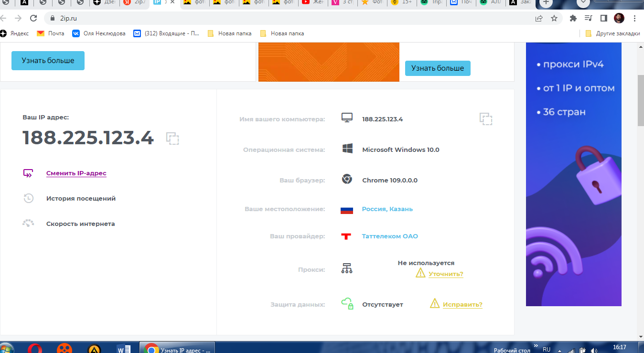Click the Не используется proxy status text
Viewport: 644px width, 353px height.
426,263
